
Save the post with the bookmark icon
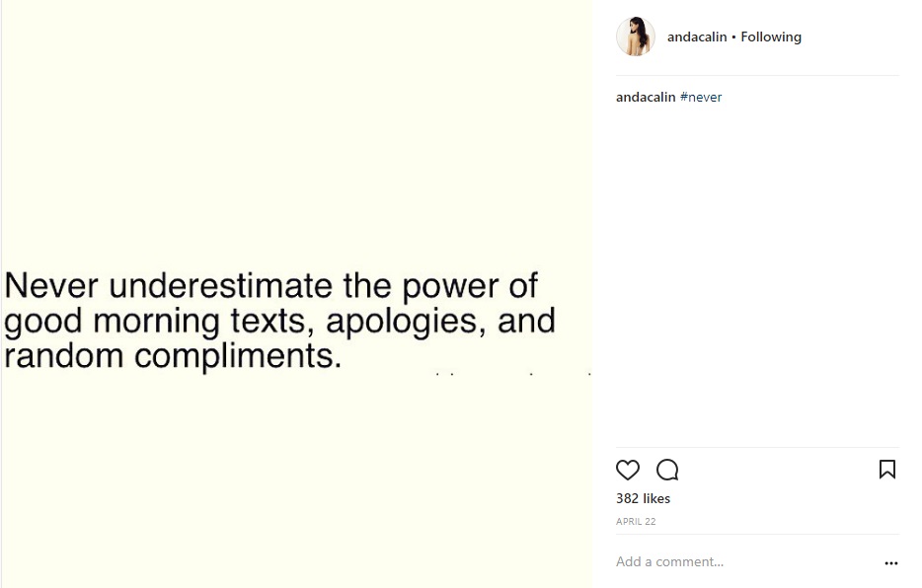click(886, 470)
